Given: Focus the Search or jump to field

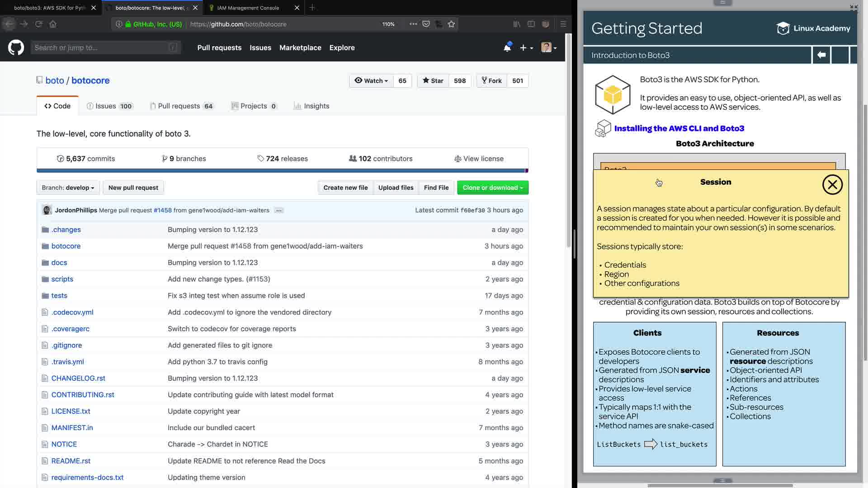Looking at the screenshot, I should [105, 47].
